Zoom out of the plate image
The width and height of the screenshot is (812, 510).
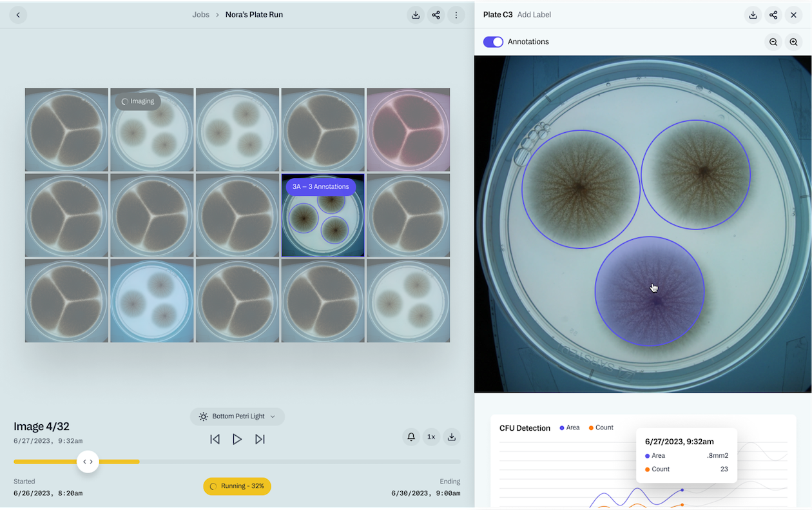click(773, 42)
